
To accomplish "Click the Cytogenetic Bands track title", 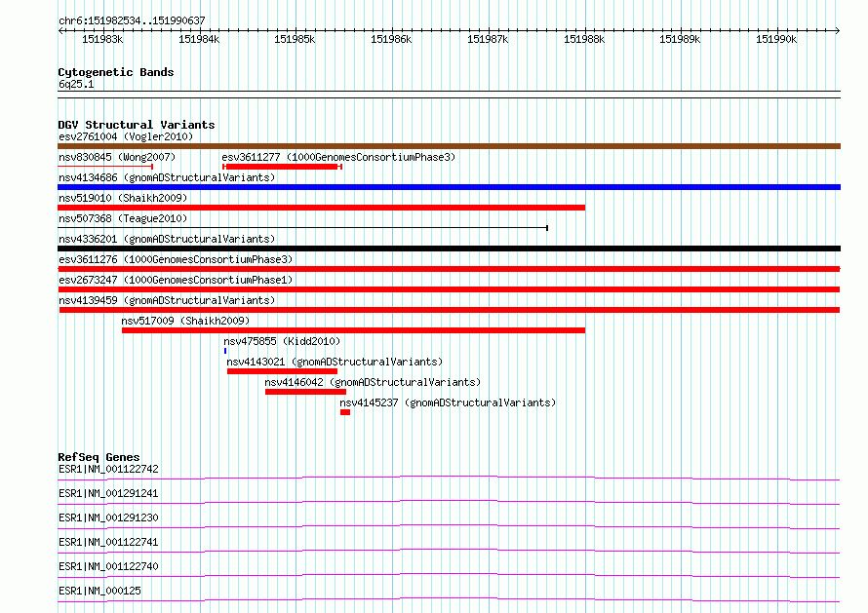I will (116, 72).
